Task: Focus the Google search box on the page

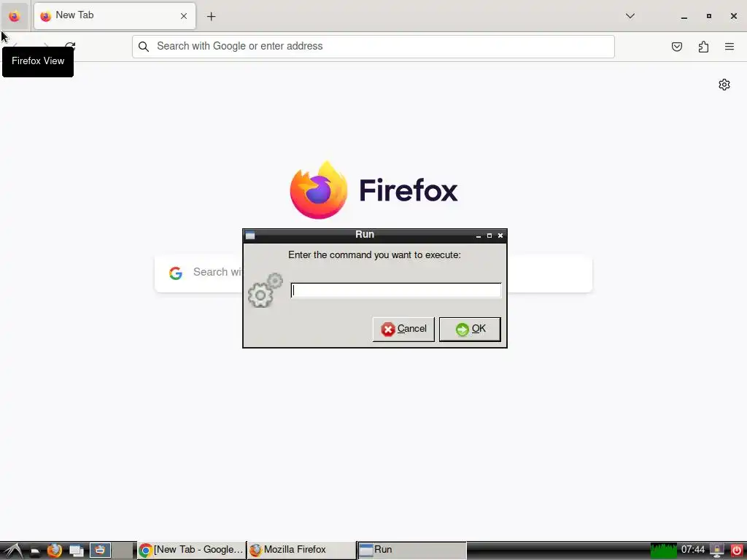Action: [x=373, y=273]
